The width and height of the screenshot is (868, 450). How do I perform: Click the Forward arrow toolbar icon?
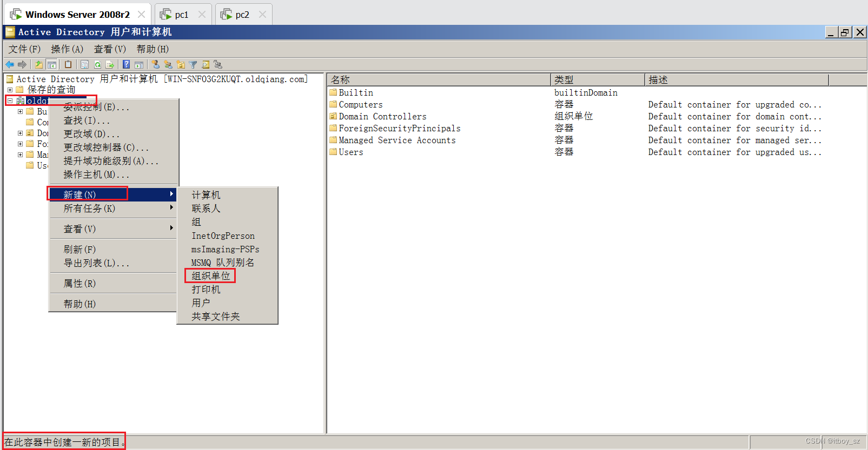(22, 65)
